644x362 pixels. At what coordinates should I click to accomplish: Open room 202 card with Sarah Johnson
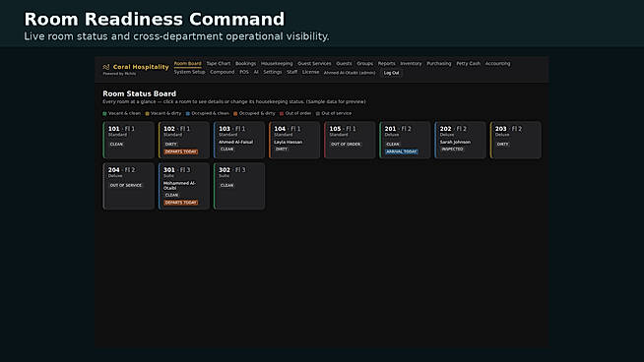click(x=460, y=140)
